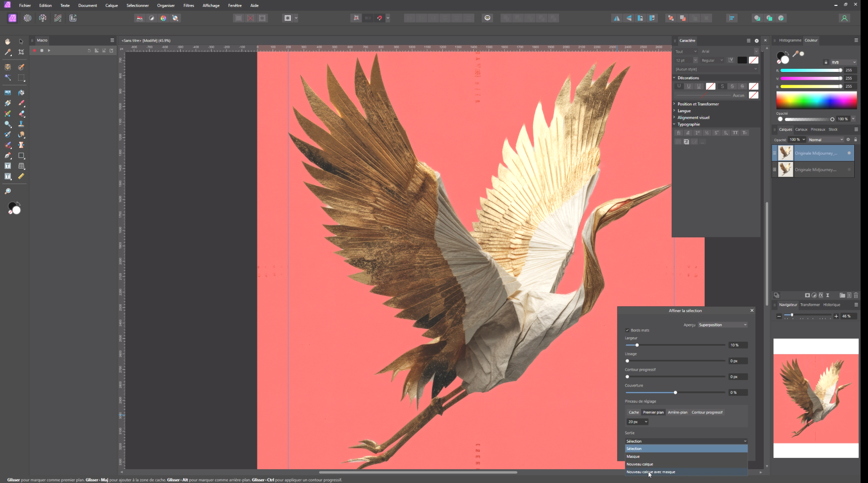Screen dimensions: 868x483
Task: Open the Aperçu Superposition dropdown
Action: pyautogui.click(x=722, y=325)
